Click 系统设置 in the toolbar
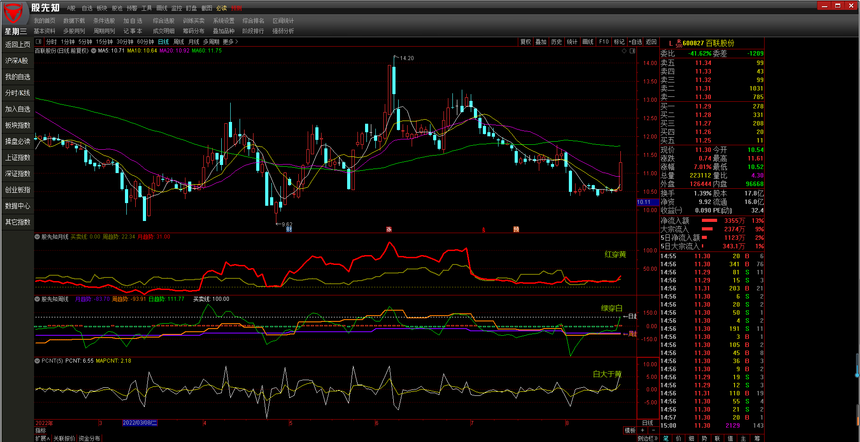This screenshot has height=442, width=860. click(x=223, y=20)
